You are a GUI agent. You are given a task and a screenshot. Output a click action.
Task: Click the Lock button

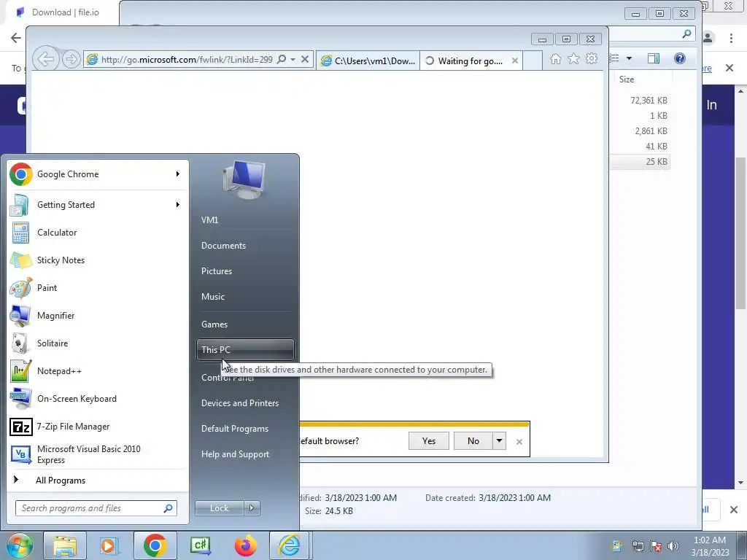coord(219,508)
